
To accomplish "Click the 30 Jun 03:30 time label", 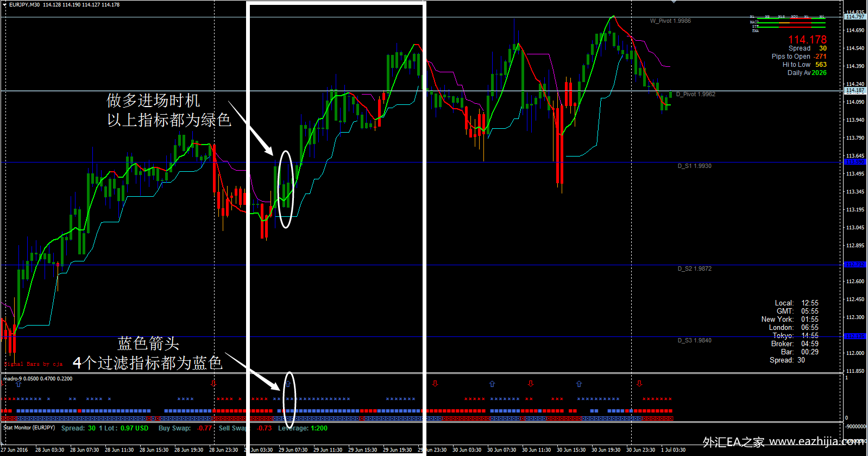I will tap(467, 449).
